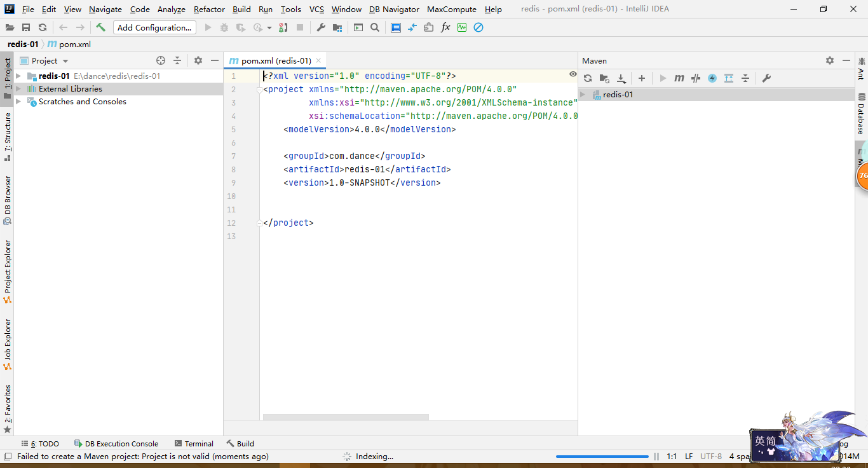Expand the redis-01 node in Maven panel
The width and height of the screenshot is (868, 468).
click(x=582, y=93)
